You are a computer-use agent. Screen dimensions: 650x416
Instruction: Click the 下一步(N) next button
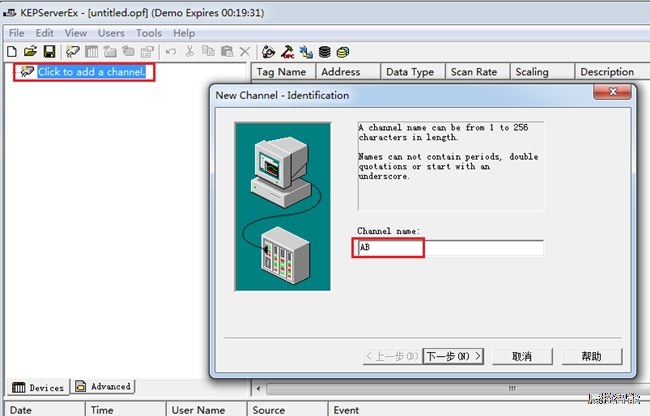point(453,356)
